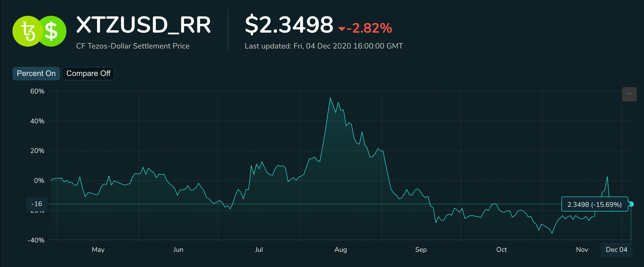The image size is (644, 267).
Task: Click the -40% y-axis label
Action: 36,240
